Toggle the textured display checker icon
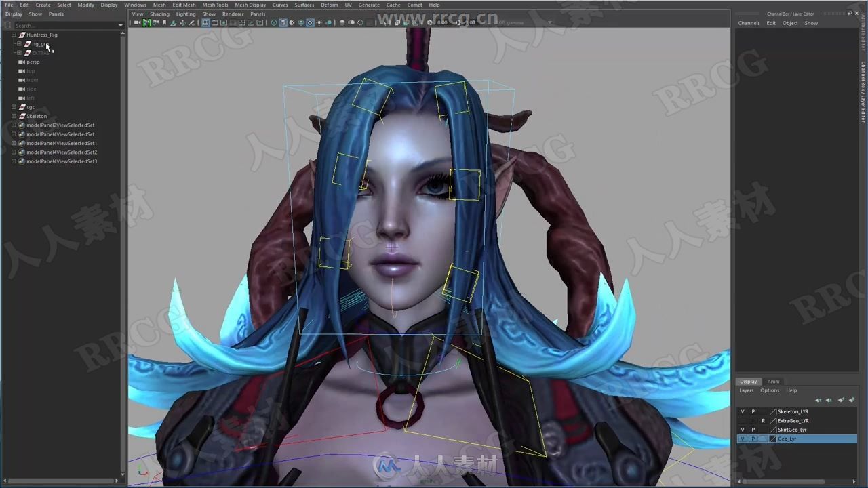 [311, 22]
